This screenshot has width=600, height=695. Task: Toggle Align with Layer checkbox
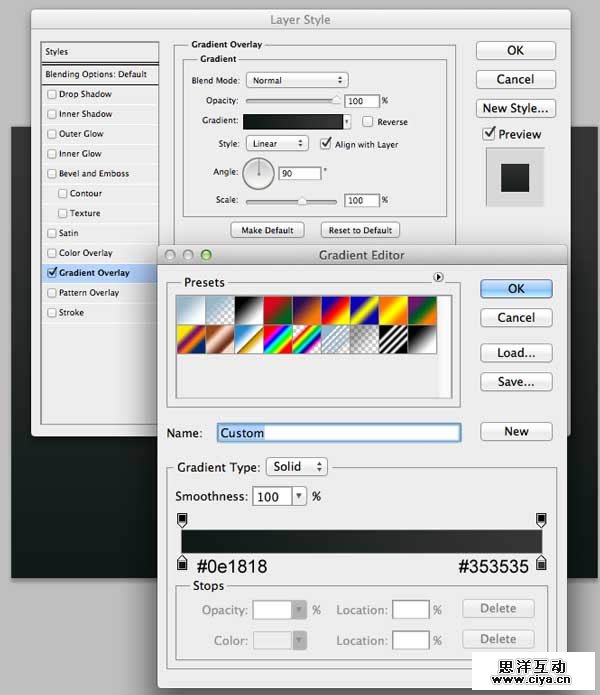[x=326, y=144]
